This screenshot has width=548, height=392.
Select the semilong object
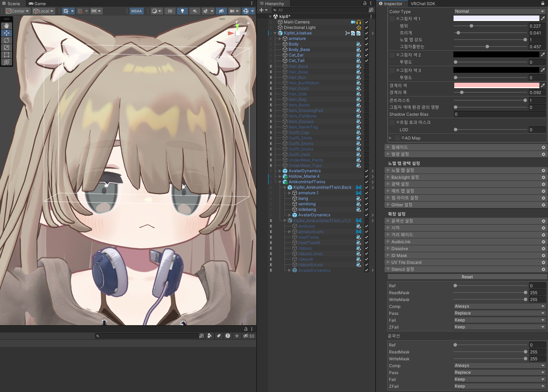[x=307, y=204]
